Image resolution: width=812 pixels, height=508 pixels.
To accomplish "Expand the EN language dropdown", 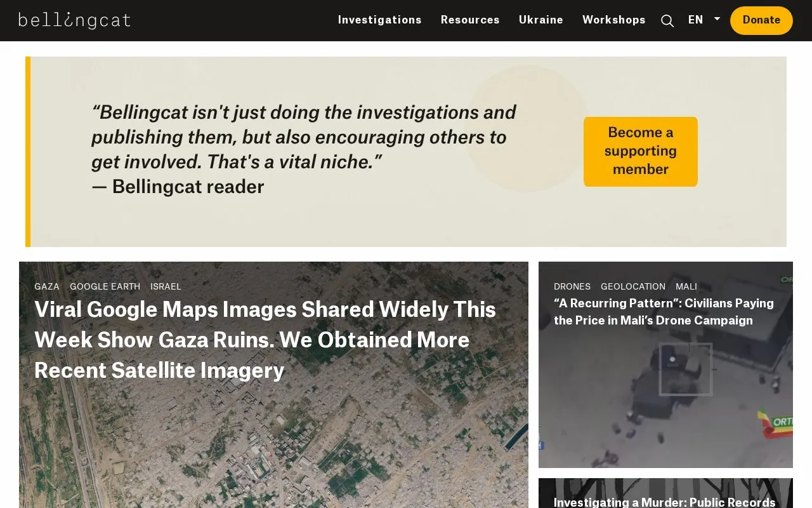I will [x=704, y=20].
